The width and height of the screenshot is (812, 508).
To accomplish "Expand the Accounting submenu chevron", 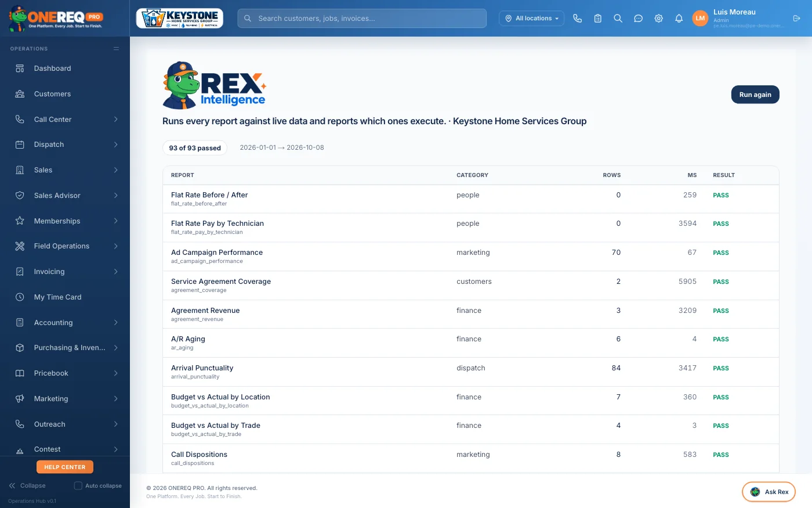I will [116, 323].
